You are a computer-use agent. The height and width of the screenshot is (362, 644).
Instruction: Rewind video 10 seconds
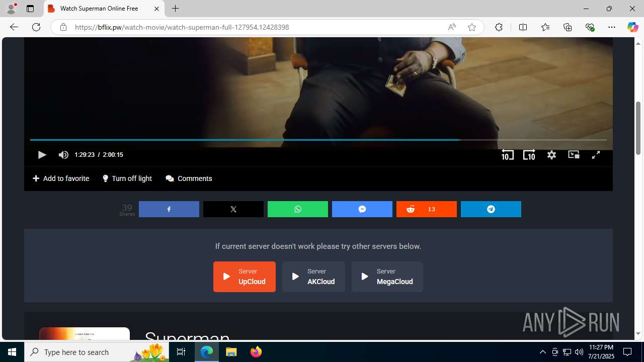[508, 155]
